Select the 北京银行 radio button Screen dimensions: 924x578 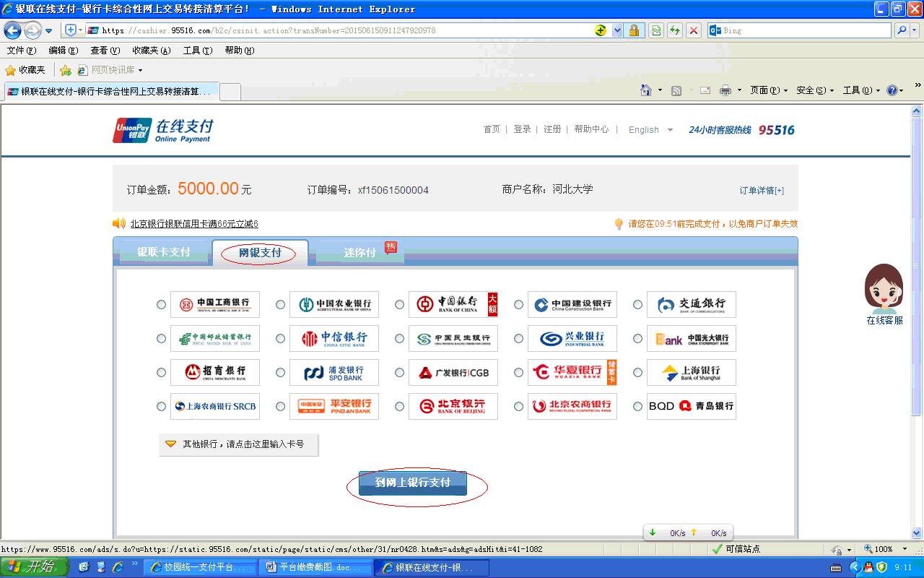(399, 407)
